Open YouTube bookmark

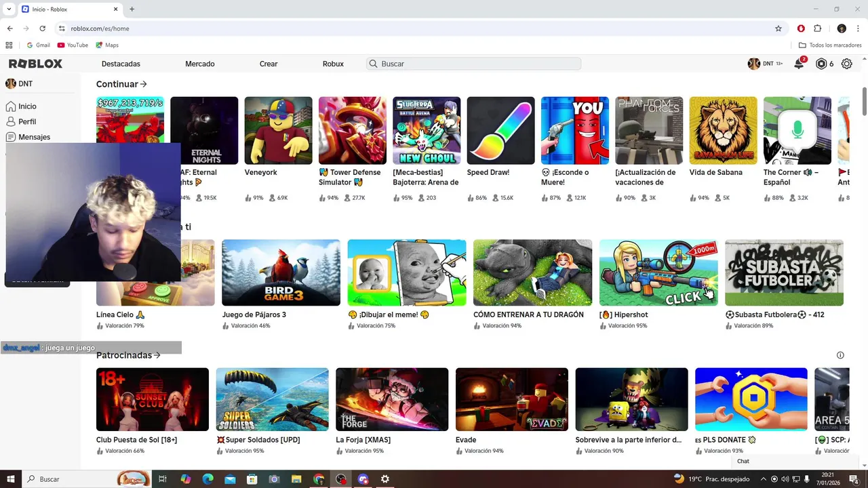73,45
